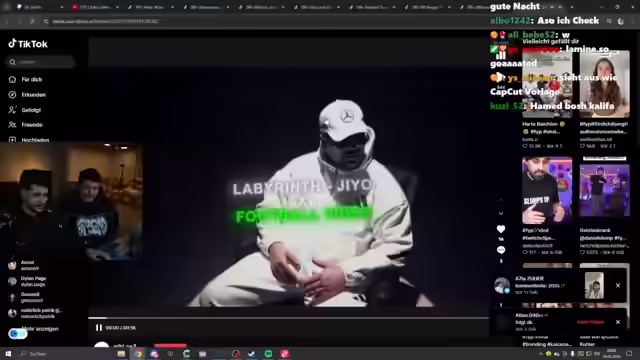Select Hochladen in the sidebar

29,140
